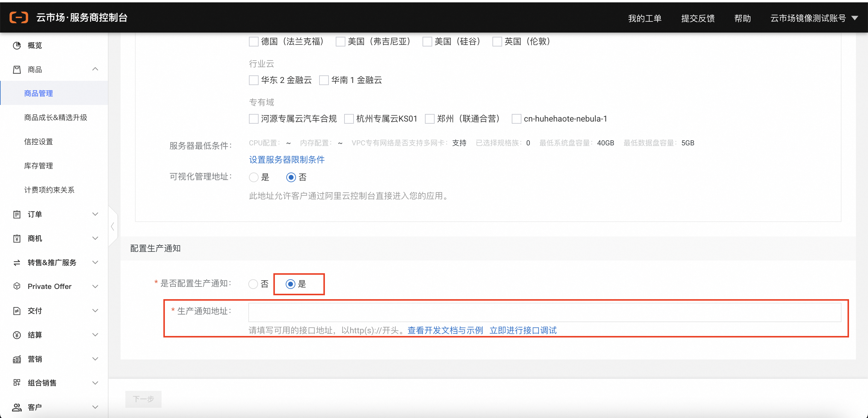This screenshot has height=418, width=868.
Task: Click the 订单 document icon
Action: pyautogui.click(x=17, y=214)
